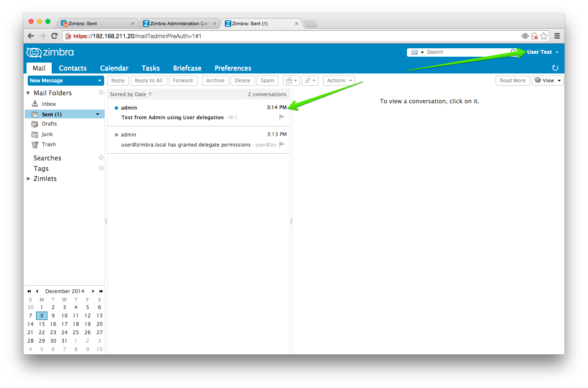Bookmark this page with the star icon
The width and height of the screenshot is (588, 388).
click(x=544, y=36)
